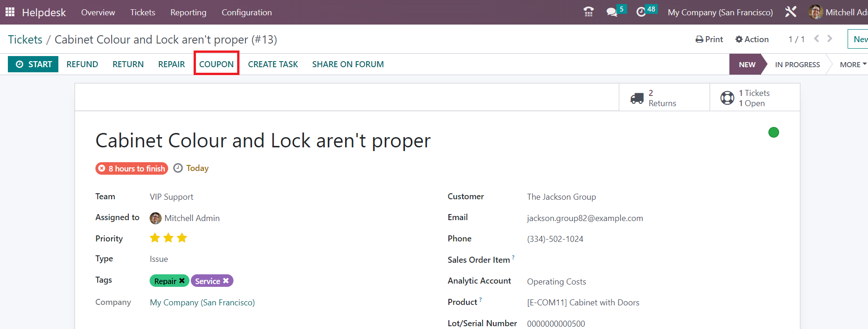Click the VoIP phone icon
The width and height of the screenshot is (868, 329).
click(x=589, y=12)
